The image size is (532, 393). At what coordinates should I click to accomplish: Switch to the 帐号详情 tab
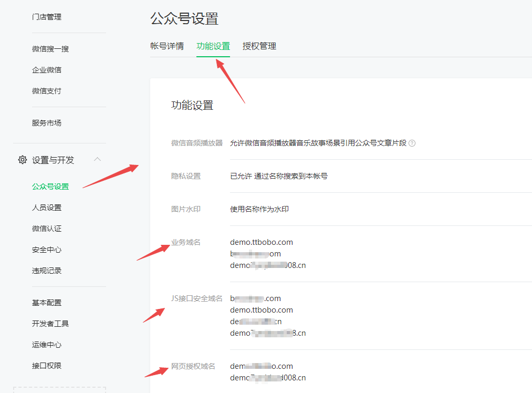click(167, 46)
